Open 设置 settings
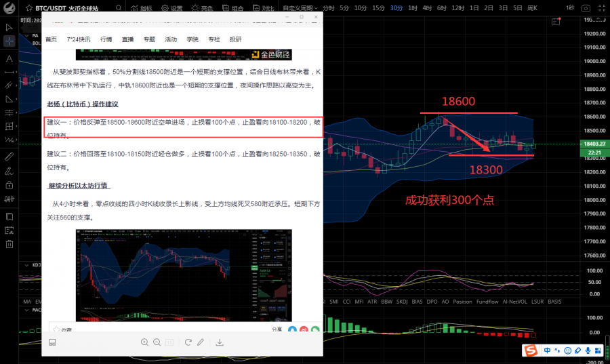This screenshot has height=364, width=610. (x=171, y=7)
